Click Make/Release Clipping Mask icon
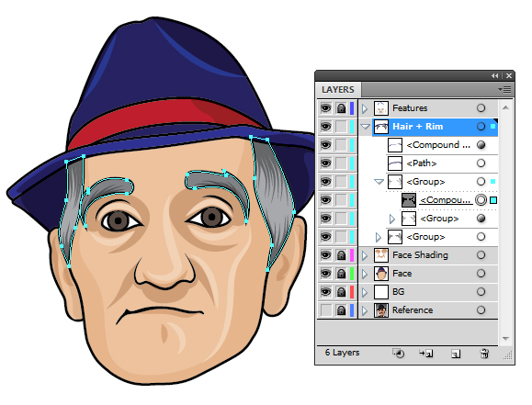The height and width of the screenshot is (405, 532). (x=399, y=354)
